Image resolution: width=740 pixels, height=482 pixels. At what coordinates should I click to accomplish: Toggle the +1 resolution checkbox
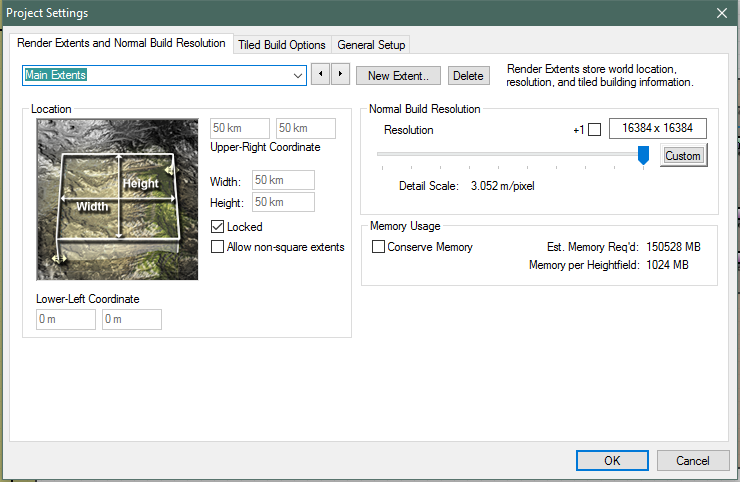[594, 129]
